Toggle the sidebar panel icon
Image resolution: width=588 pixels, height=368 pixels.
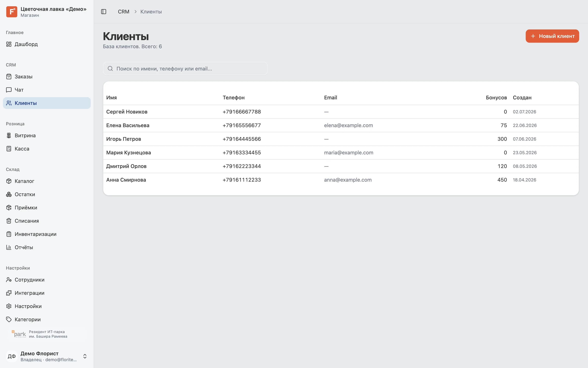pos(104,12)
